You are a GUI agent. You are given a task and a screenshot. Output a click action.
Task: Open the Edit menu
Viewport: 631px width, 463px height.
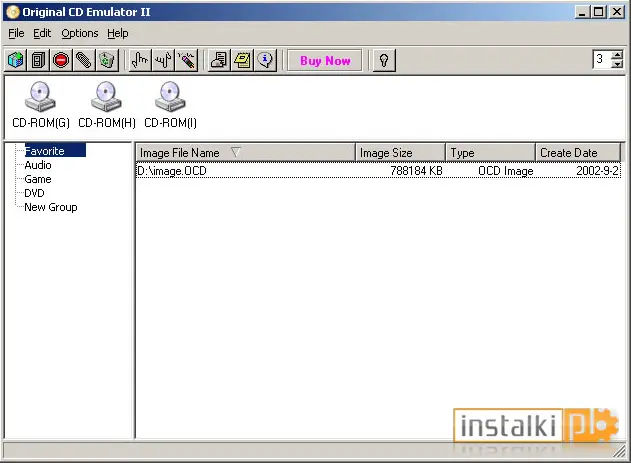click(x=42, y=33)
